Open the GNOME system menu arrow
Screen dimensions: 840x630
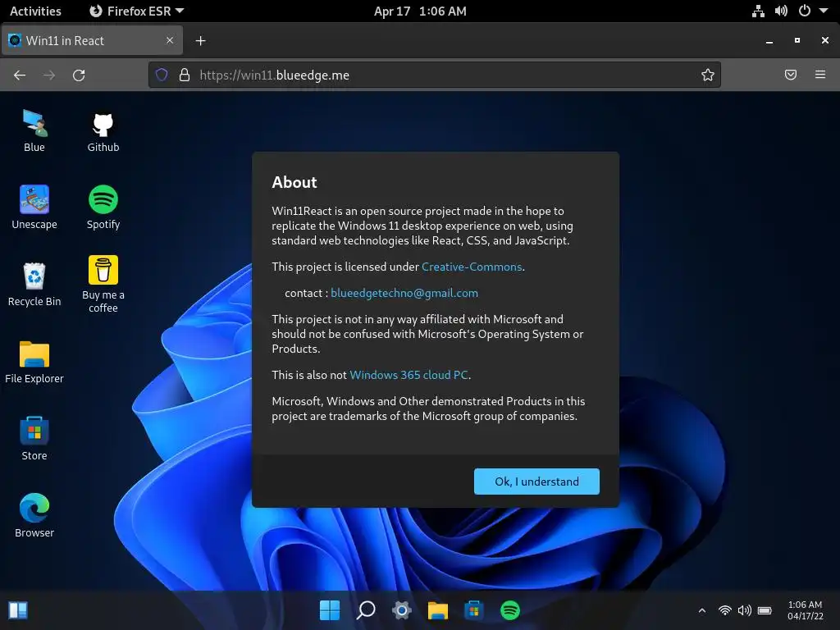point(824,11)
